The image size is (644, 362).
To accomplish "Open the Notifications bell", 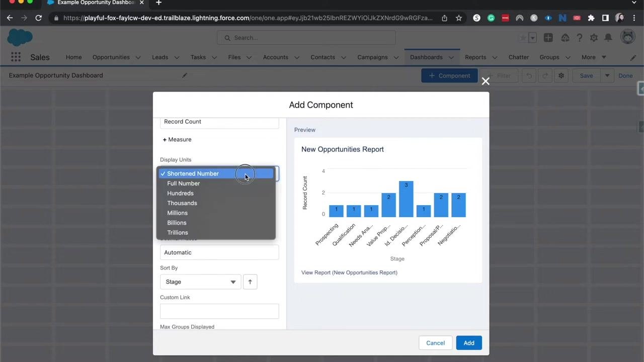I will tap(608, 38).
